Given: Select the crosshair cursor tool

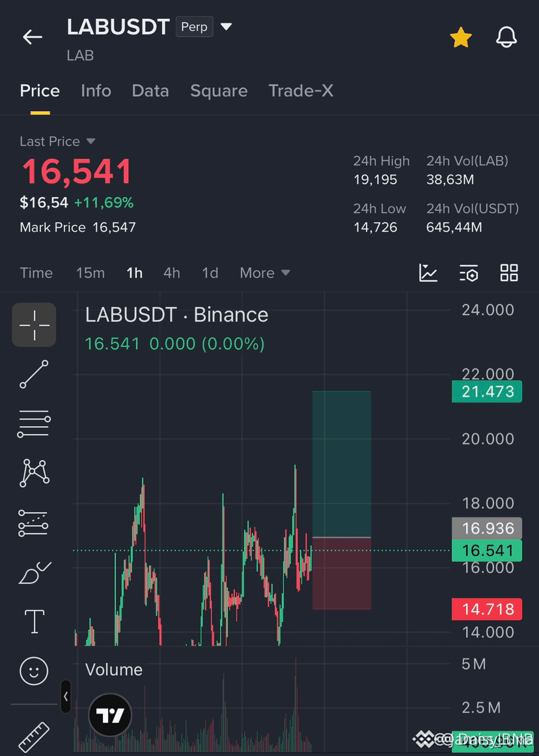Looking at the screenshot, I should pos(34,325).
